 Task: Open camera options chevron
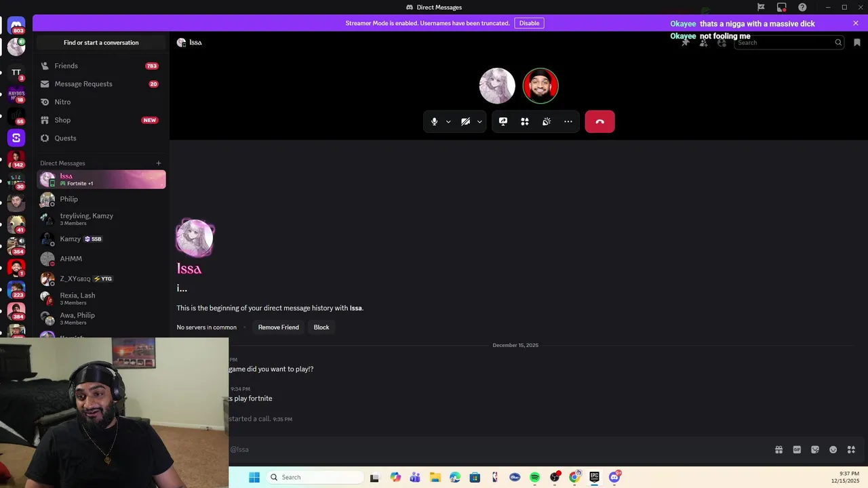479,122
